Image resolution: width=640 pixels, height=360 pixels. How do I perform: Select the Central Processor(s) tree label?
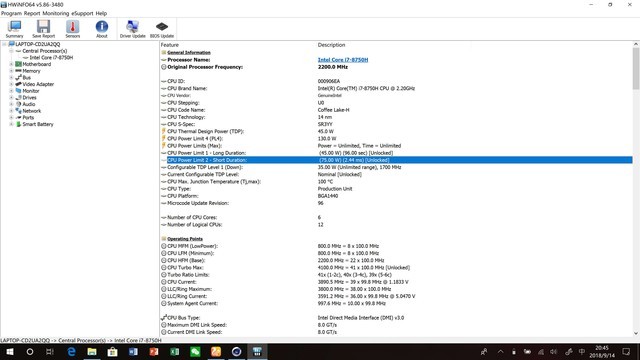(44, 51)
